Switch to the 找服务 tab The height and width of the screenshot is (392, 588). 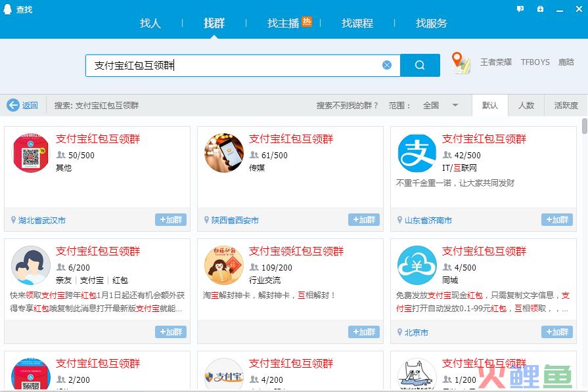click(x=432, y=23)
